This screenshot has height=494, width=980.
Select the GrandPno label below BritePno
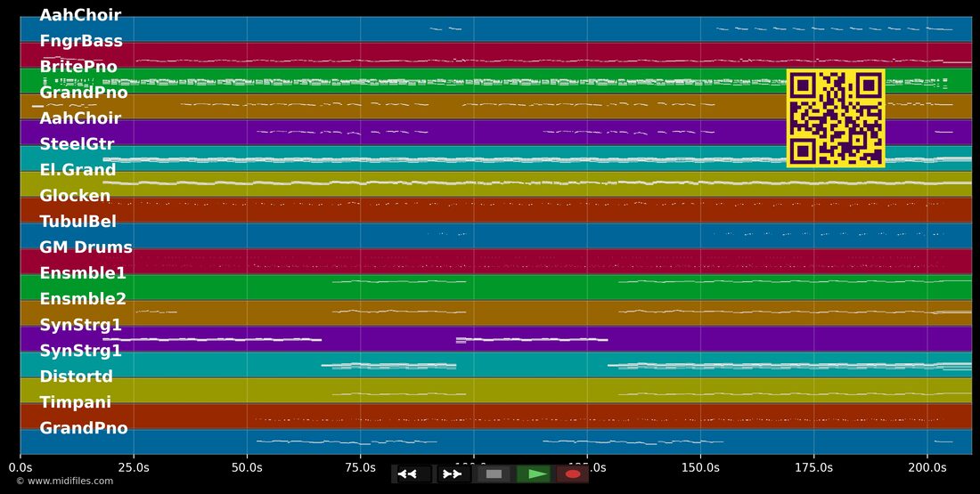(x=84, y=93)
